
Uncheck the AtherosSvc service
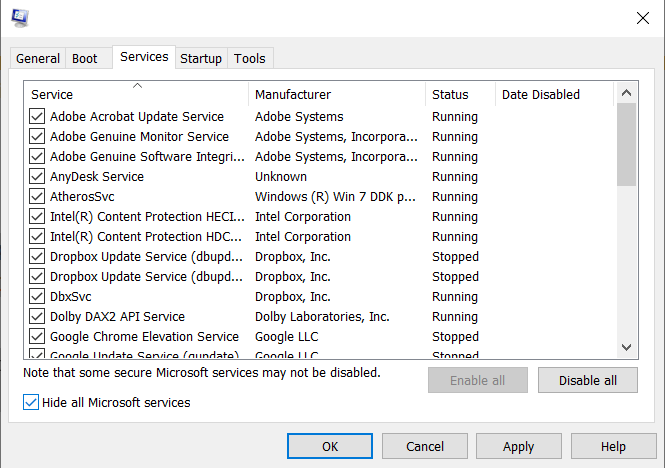click(37, 196)
